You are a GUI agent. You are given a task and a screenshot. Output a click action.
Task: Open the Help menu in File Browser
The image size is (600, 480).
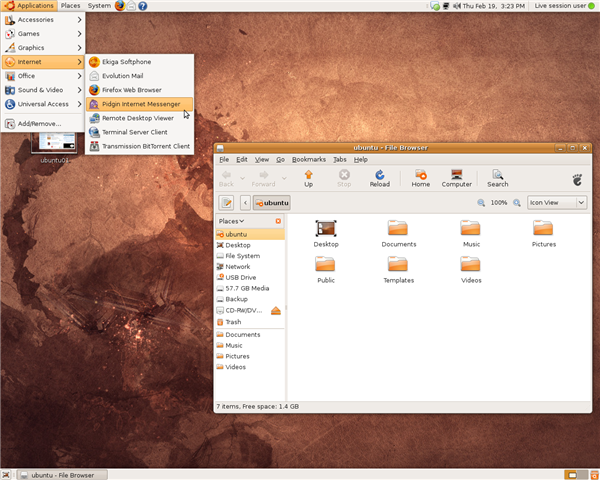[x=360, y=159]
